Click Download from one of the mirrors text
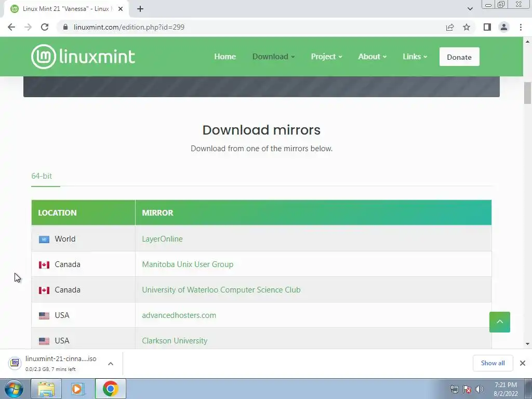 (x=261, y=149)
